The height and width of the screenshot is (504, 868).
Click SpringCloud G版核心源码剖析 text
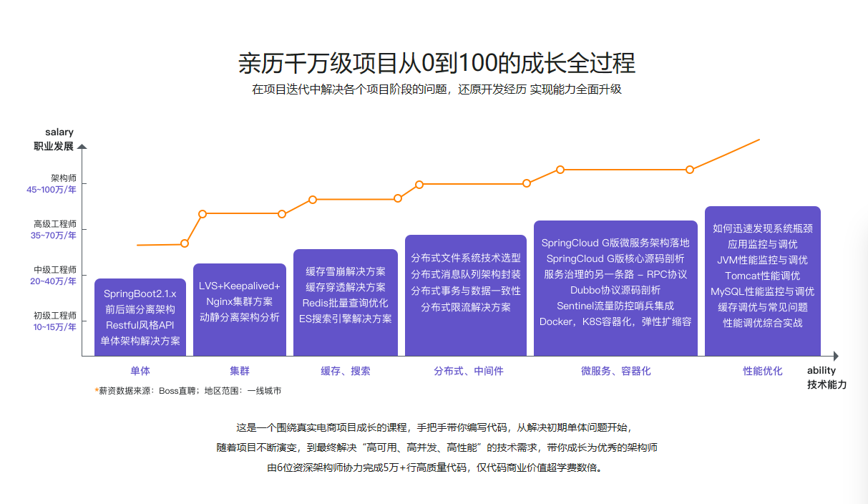(x=615, y=258)
